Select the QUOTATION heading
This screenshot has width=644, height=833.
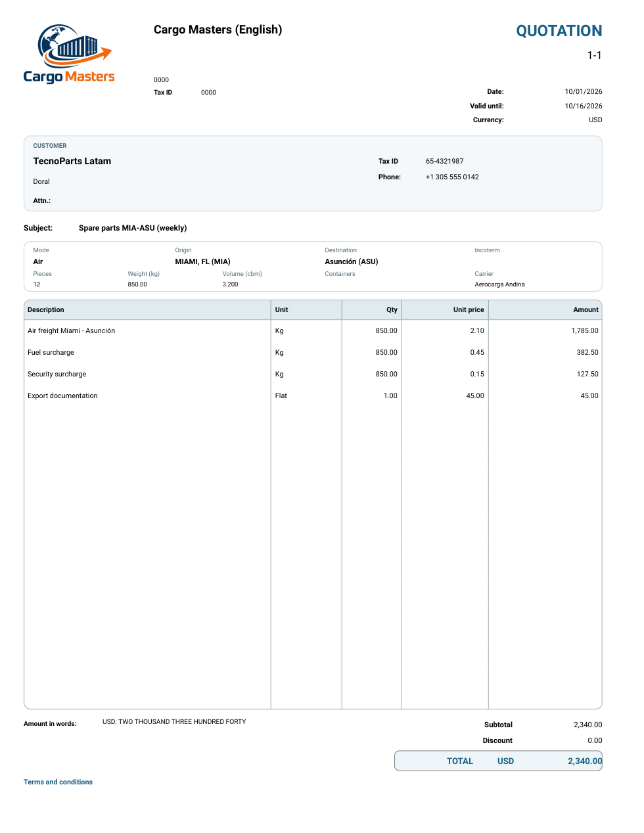tap(559, 31)
